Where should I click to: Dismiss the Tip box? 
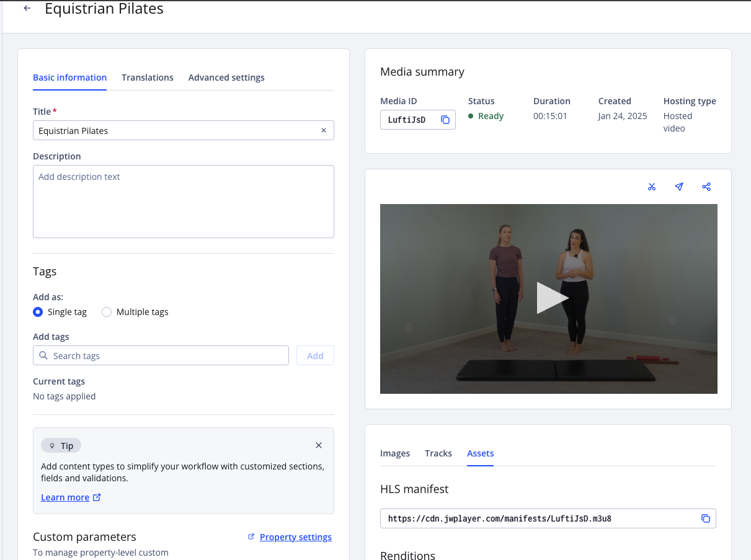(319, 445)
